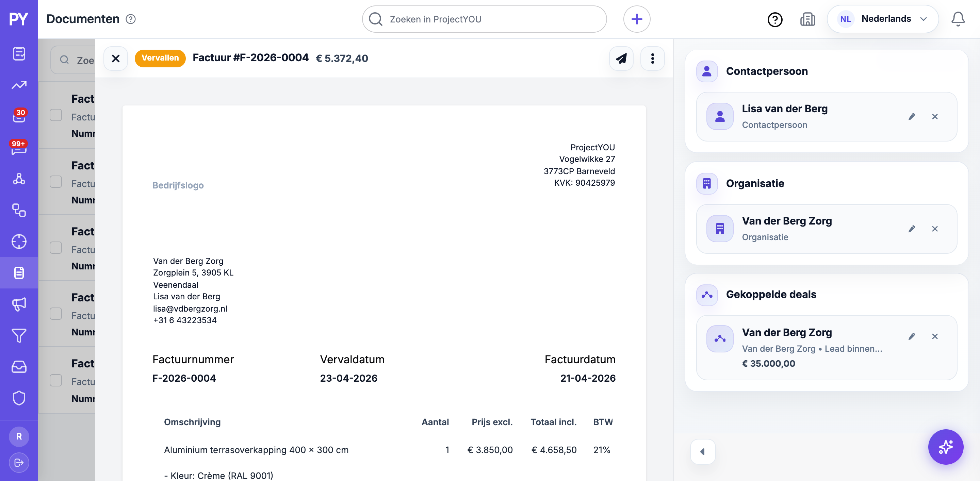Viewport: 980px width, 481px height.
Task: Click the Kleur: Crème (RAL 9001) line
Action: [218, 476]
